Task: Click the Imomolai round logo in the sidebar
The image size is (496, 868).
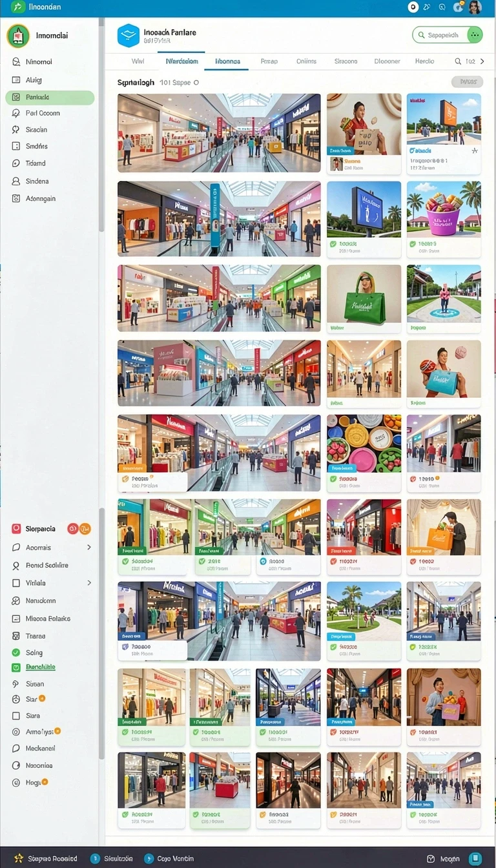Action: coord(18,36)
